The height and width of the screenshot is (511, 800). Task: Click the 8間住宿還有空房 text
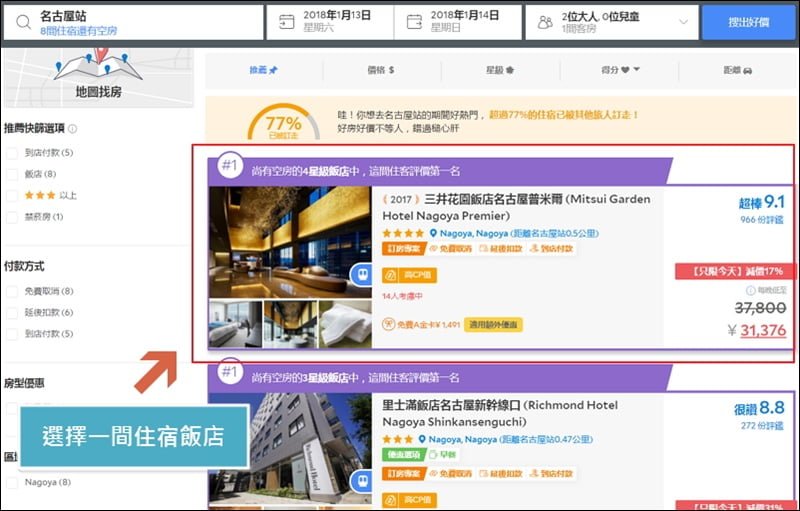pos(79,31)
